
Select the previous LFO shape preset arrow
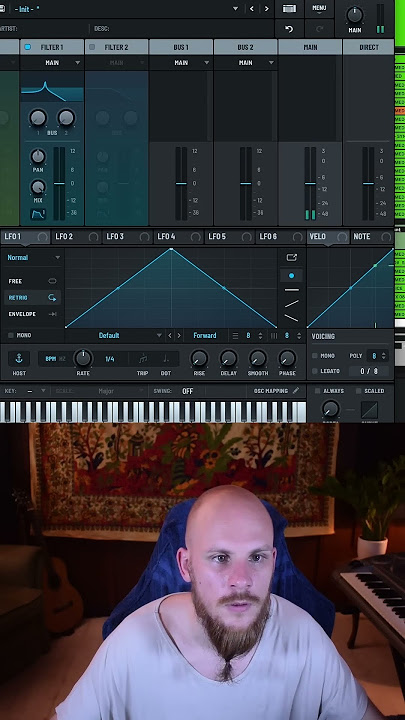170,336
